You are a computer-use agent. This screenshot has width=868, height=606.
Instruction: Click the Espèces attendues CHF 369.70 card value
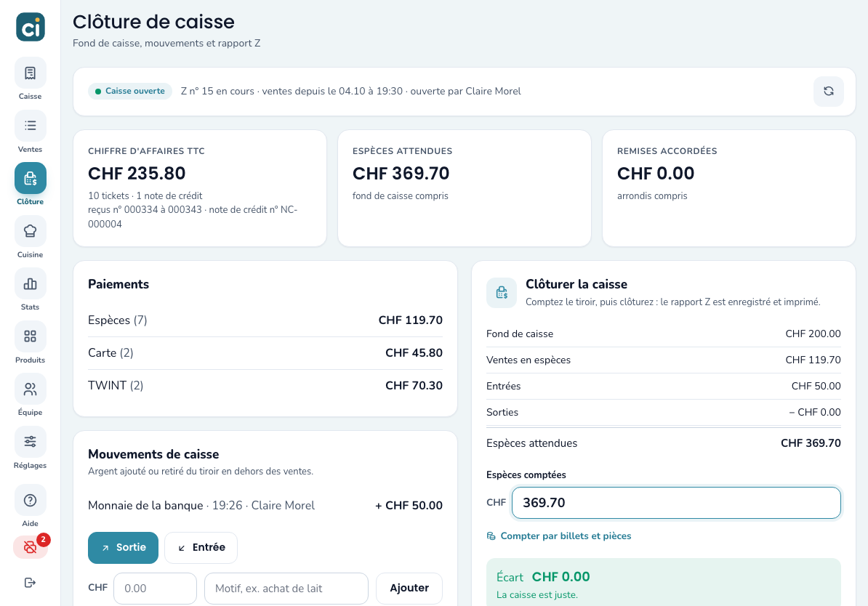(401, 173)
